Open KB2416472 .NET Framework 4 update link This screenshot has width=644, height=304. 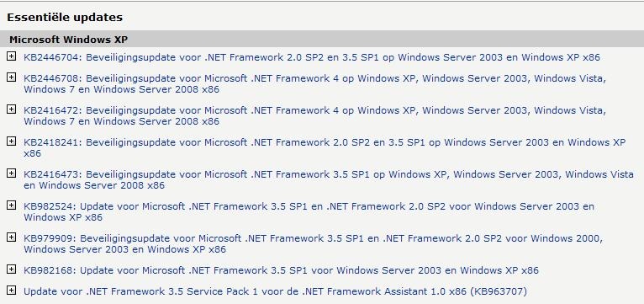pos(314,115)
